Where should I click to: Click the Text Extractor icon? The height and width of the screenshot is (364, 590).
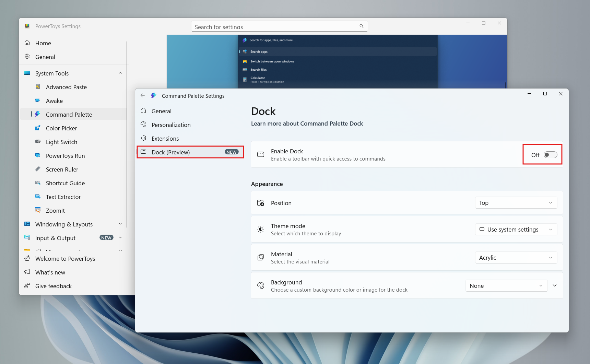click(38, 197)
